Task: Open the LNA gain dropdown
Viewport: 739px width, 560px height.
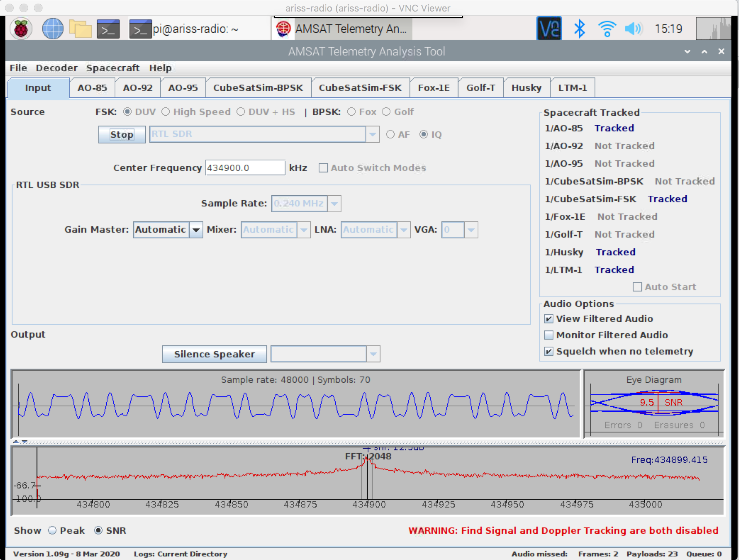Action: point(404,230)
